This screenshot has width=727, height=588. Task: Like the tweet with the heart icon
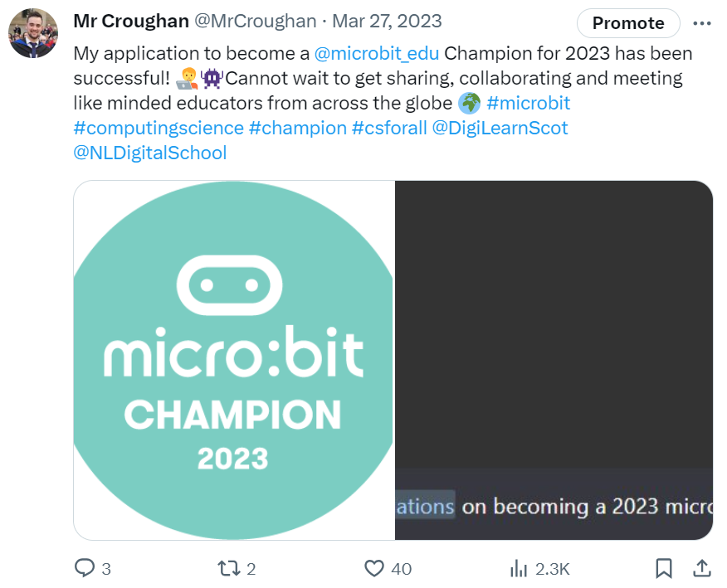(375, 568)
